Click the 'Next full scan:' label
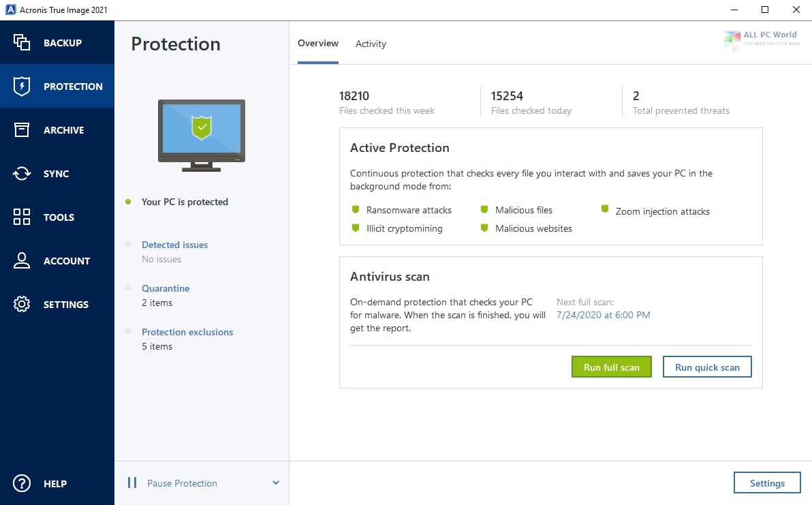Viewport: 812px width, 505px height. [x=585, y=302]
